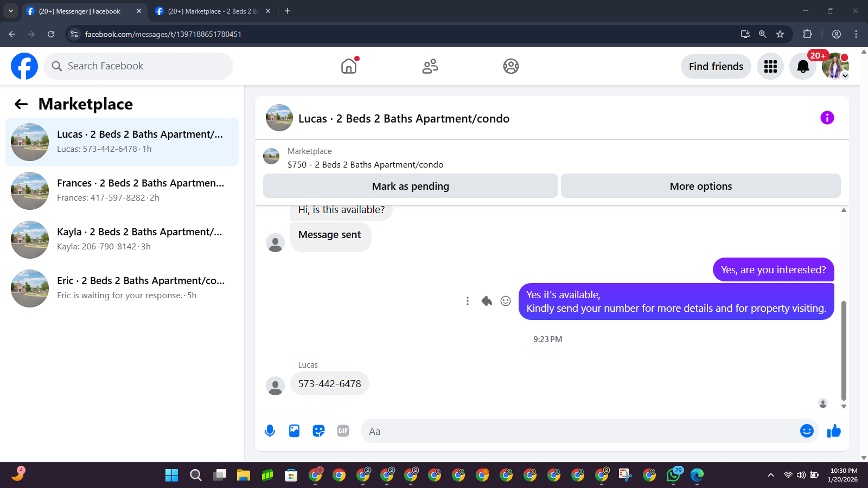Viewport: 868px width, 488px height.
Task: Choose a sticker to send
Action: pyautogui.click(x=318, y=431)
